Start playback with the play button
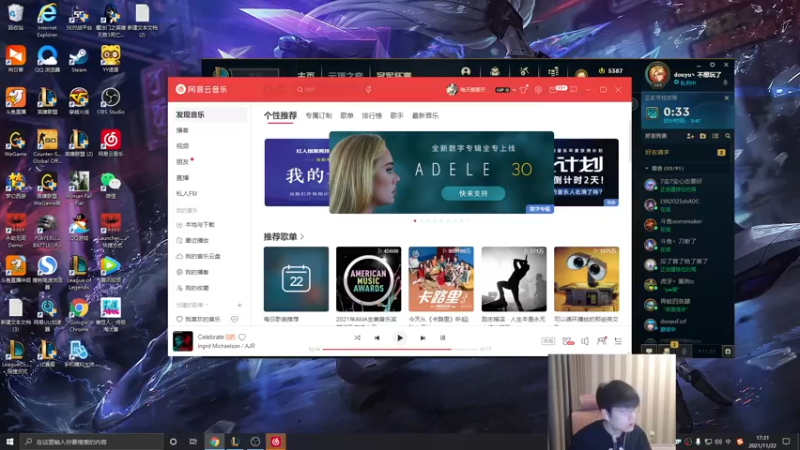This screenshot has height=450, width=800. tap(400, 338)
